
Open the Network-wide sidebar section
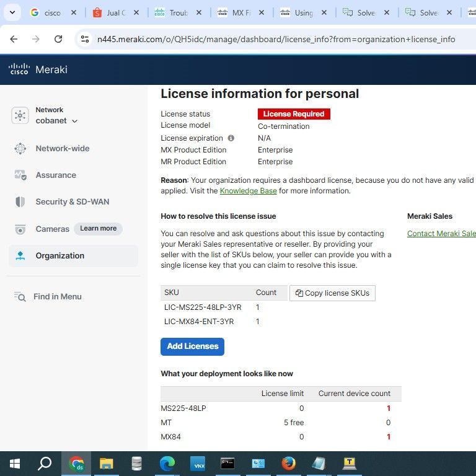[62, 149]
